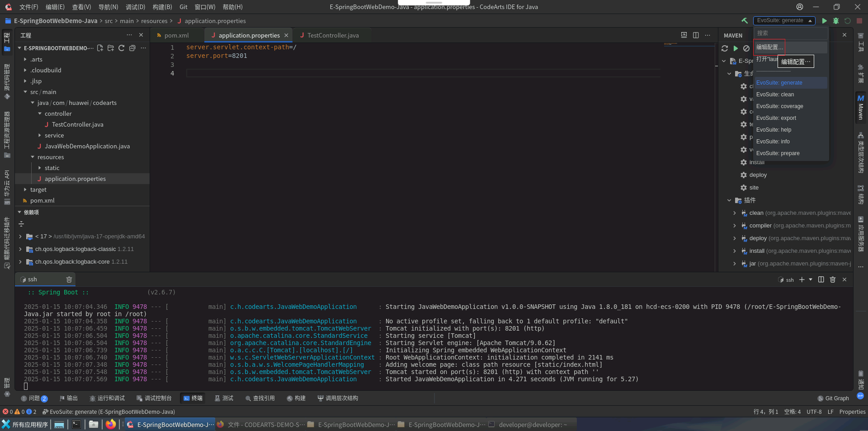The width and height of the screenshot is (868, 431).
Task: Open the Maven side panel tab
Action: [x=860, y=107]
